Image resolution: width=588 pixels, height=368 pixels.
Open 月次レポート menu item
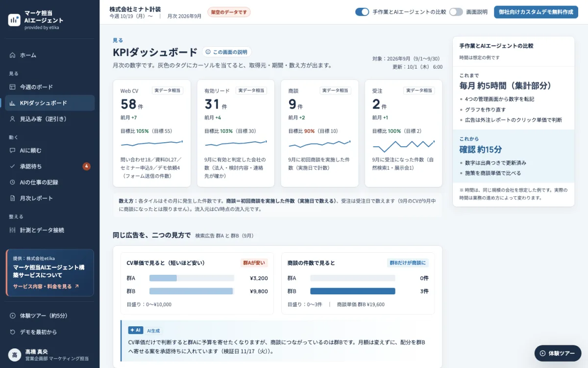pos(49,198)
